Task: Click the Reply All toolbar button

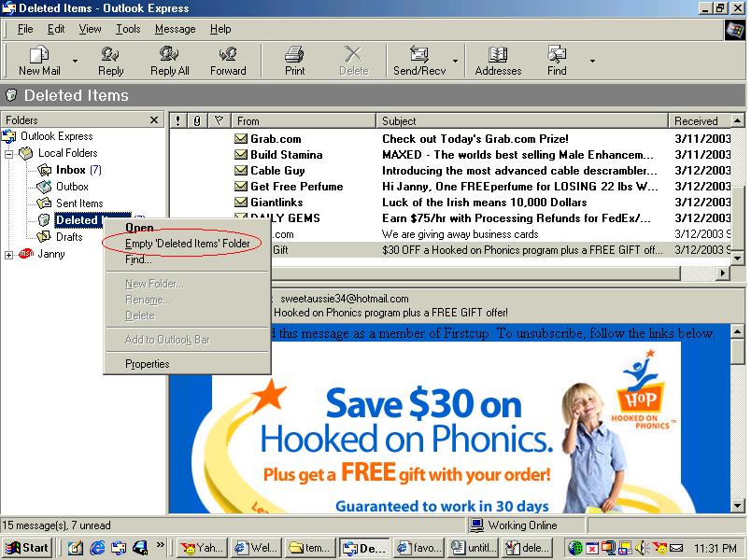Action: (170, 61)
